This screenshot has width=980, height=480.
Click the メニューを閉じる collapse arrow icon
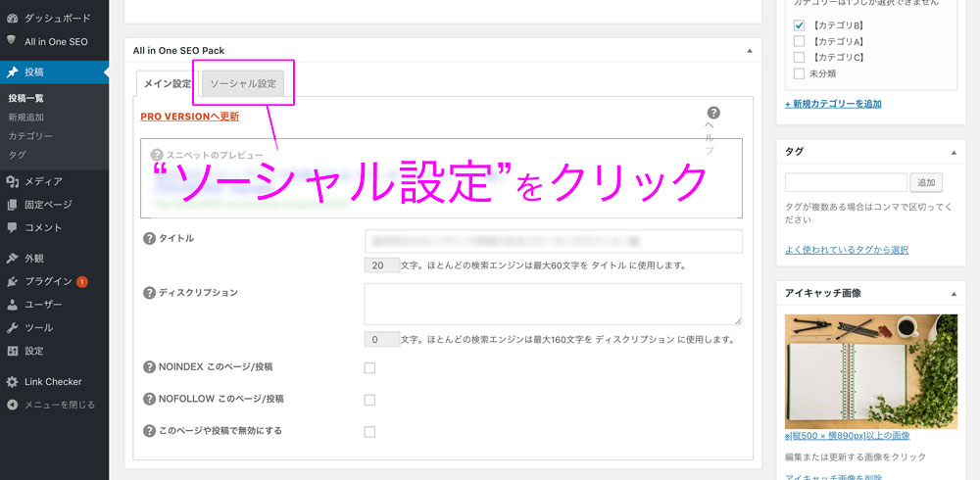pos(12,405)
